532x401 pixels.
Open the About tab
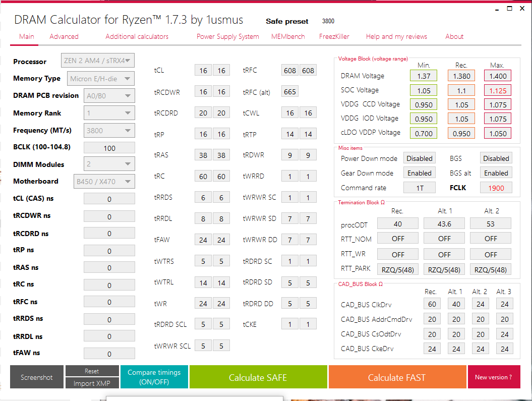point(454,36)
